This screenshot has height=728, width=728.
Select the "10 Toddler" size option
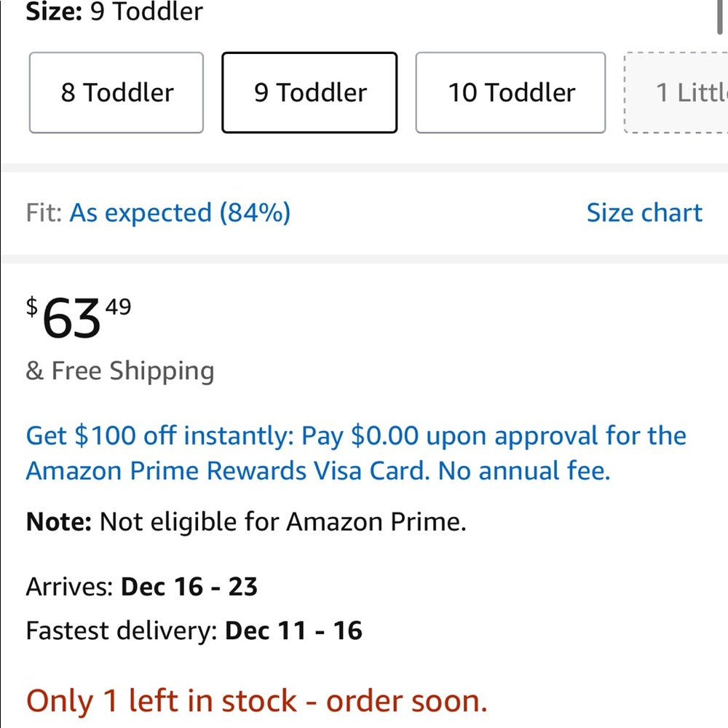(x=510, y=92)
